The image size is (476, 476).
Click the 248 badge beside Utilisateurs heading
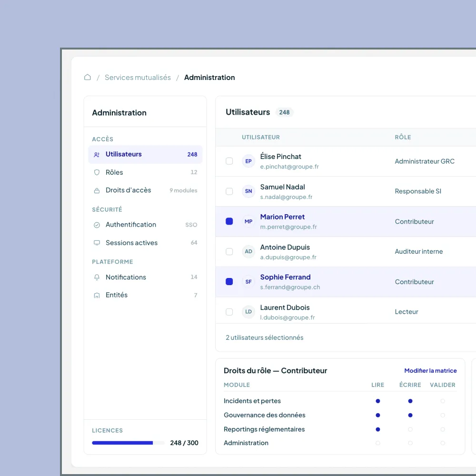click(285, 112)
